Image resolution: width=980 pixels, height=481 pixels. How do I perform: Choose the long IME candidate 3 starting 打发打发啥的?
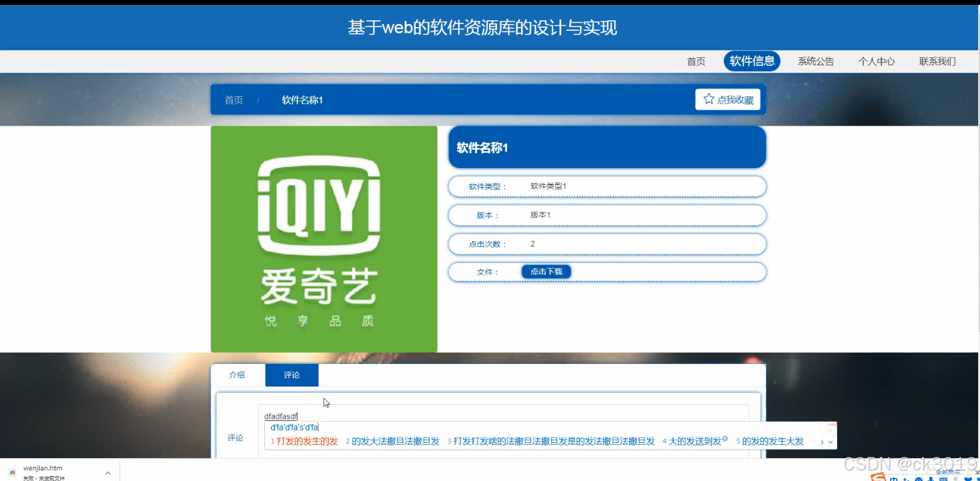point(551,442)
